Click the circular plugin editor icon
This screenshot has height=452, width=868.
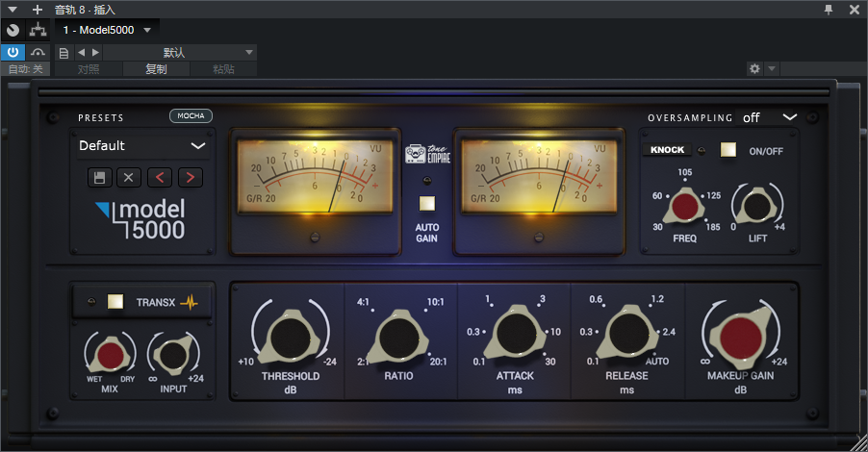pyautogui.click(x=13, y=30)
